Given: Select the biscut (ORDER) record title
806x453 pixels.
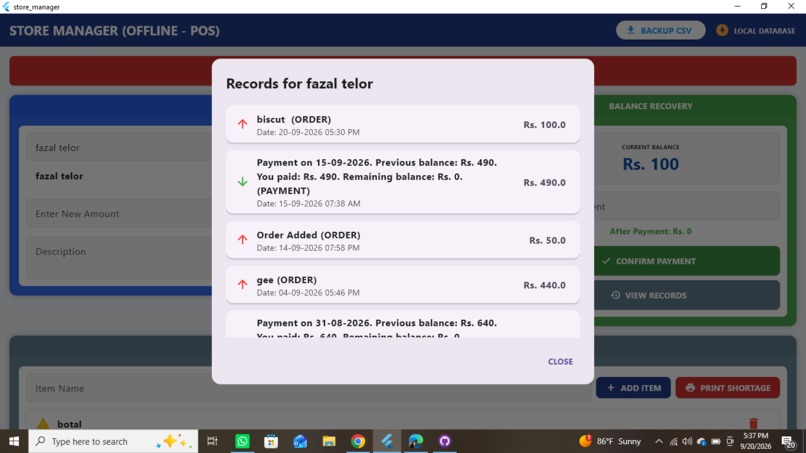Looking at the screenshot, I should tap(294, 119).
